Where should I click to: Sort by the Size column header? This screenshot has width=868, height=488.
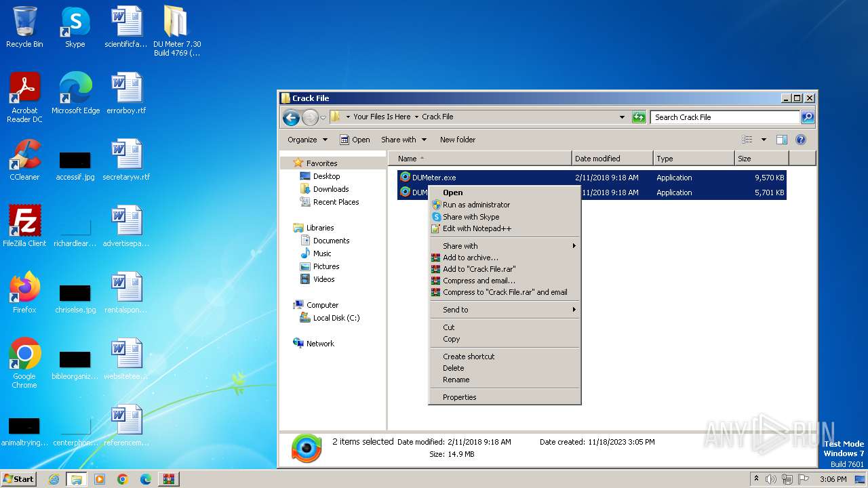762,159
